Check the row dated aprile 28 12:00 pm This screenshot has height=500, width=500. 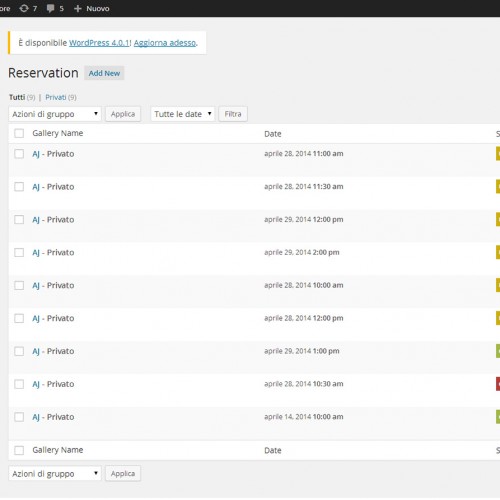click(19, 318)
